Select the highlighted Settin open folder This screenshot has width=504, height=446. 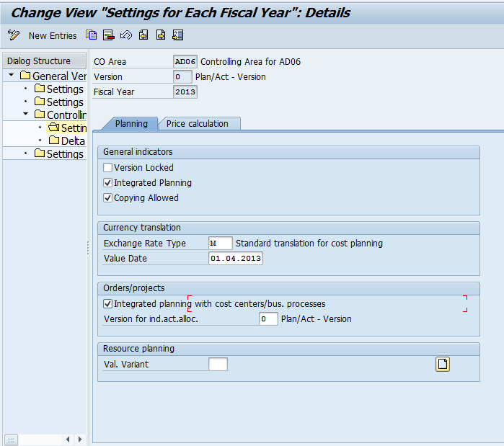[67, 128]
